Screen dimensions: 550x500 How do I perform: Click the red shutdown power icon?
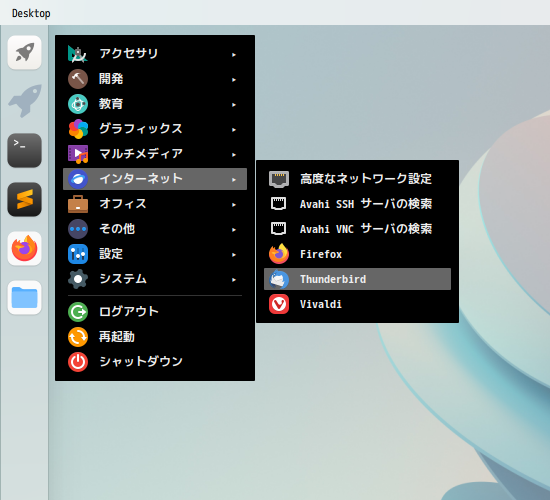tap(78, 362)
